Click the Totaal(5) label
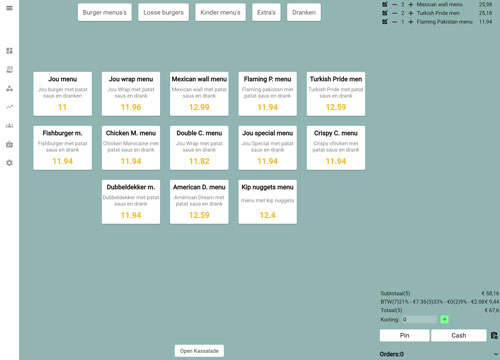500x360 pixels. (391, 310)
